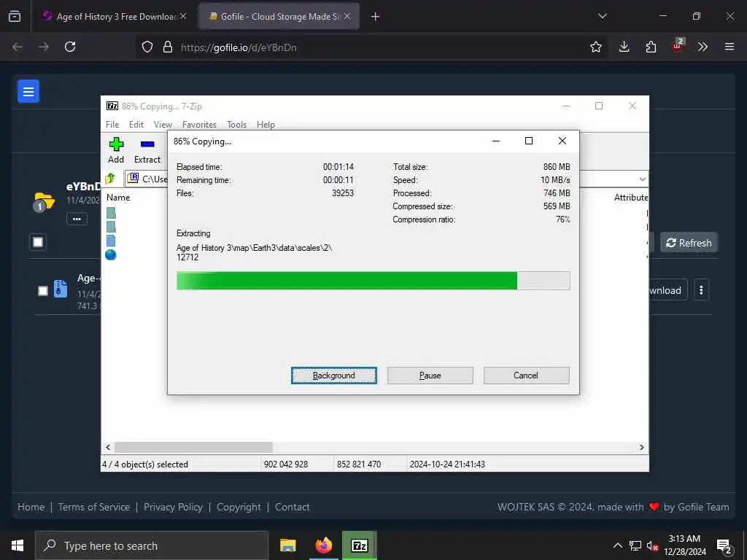This screenshot has height=560, width=747.
Task: Open the notification center icon
Action: tap(724, 546)
